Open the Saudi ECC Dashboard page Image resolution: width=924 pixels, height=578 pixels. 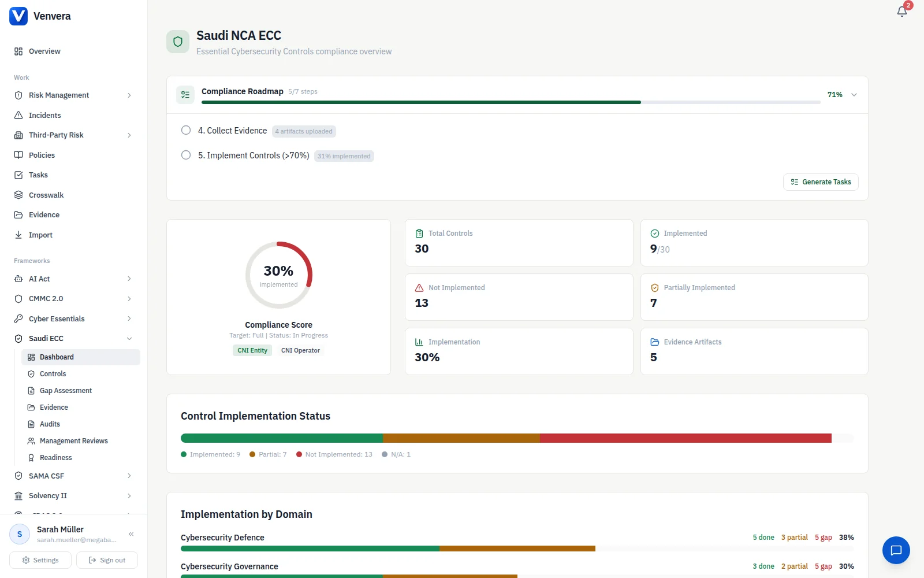[x=81, y=357]
